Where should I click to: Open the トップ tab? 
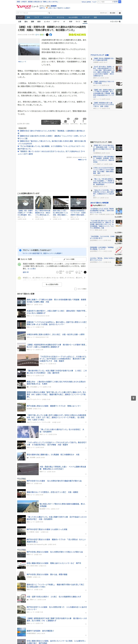click(20, 17)
